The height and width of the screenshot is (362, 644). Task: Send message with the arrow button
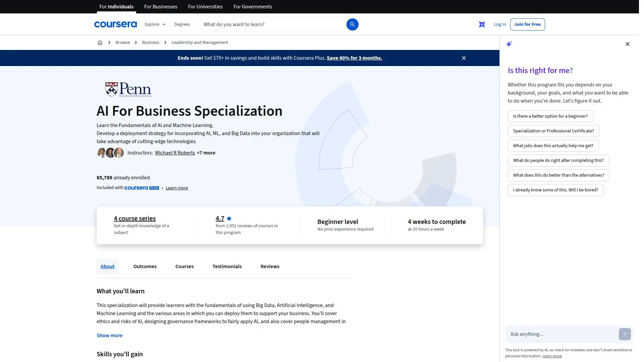[625, 334]
